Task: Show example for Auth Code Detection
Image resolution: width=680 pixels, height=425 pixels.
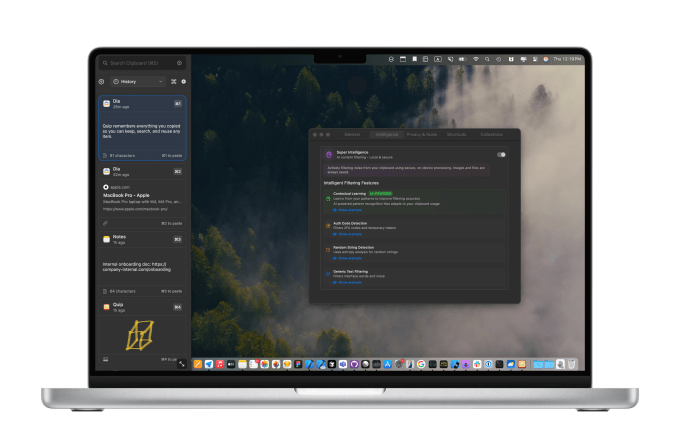Action: [x=347, y=234]
